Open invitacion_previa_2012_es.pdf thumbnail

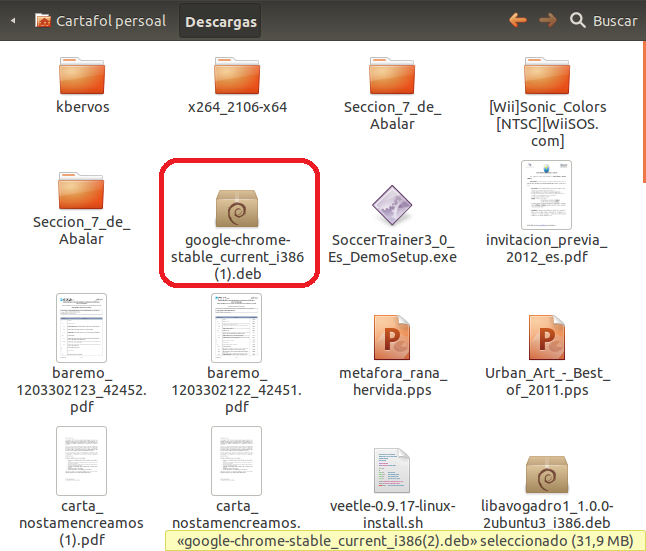[x=547, y=195]
